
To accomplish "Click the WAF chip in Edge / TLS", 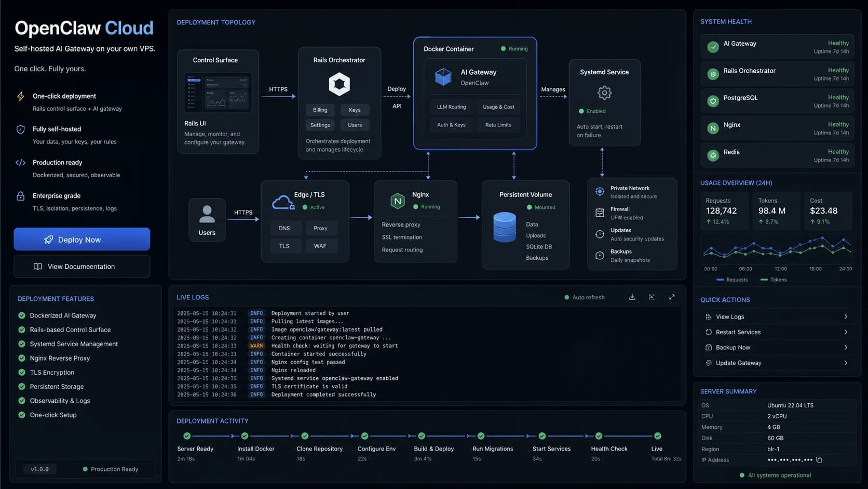I will [x=320, y=246].
